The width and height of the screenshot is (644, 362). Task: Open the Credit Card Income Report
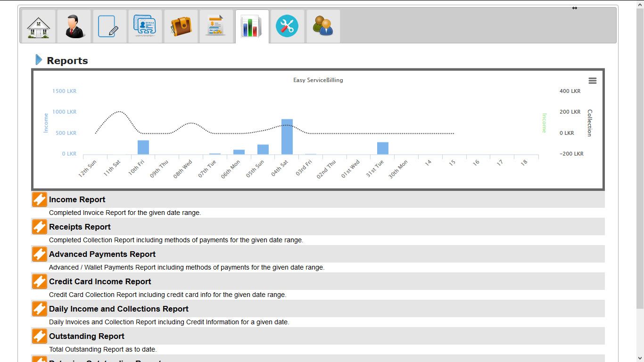(100, 281)
